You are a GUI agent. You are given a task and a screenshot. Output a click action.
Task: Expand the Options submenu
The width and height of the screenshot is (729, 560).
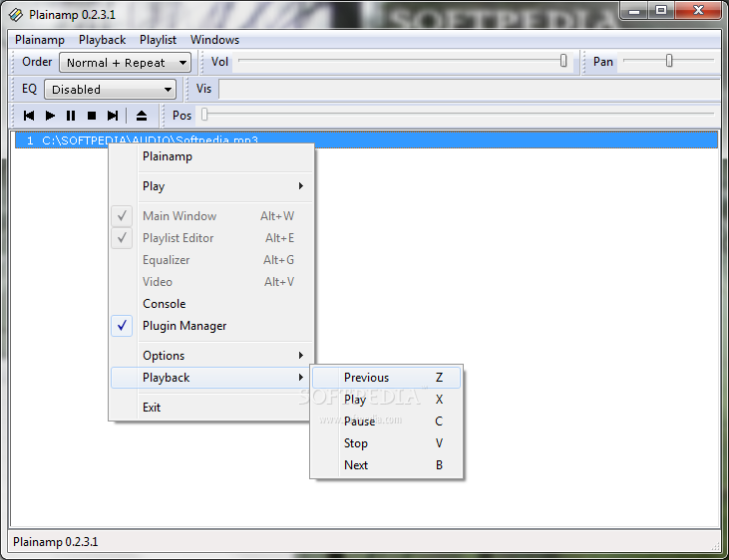(x=211, y=356)
